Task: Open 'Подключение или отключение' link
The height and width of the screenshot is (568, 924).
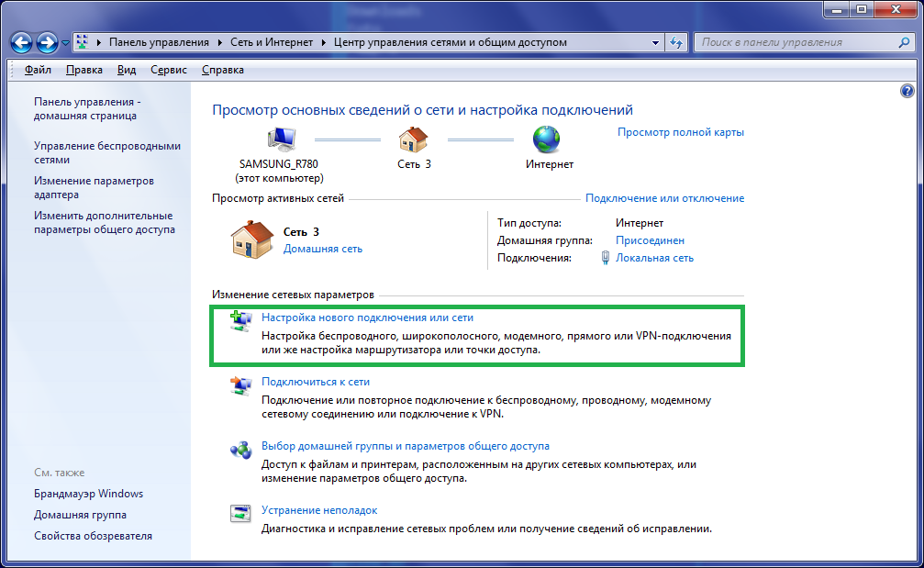Action: coord(664,198)
